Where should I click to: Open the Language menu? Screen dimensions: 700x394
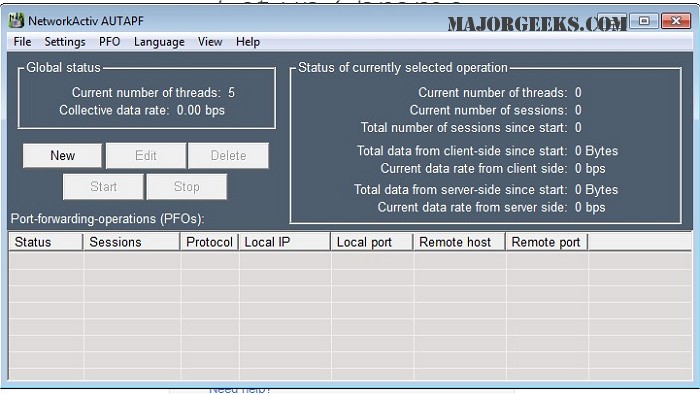(159, 42)
